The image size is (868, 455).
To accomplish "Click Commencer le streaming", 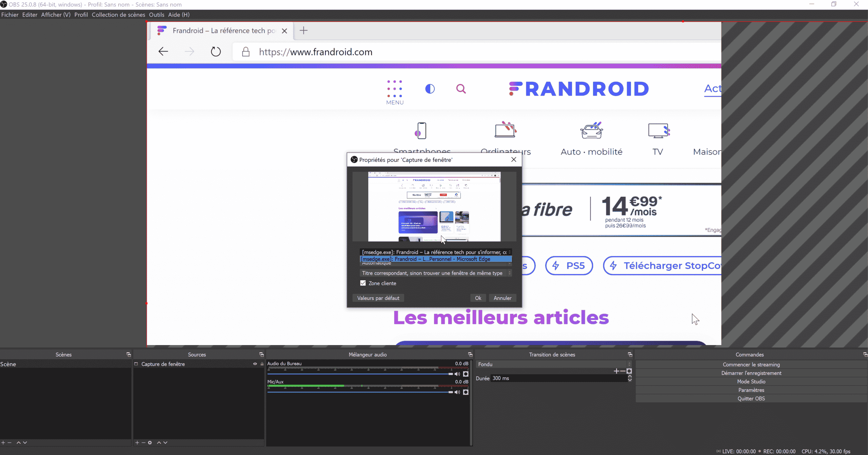I will click(x=751, y=364).
